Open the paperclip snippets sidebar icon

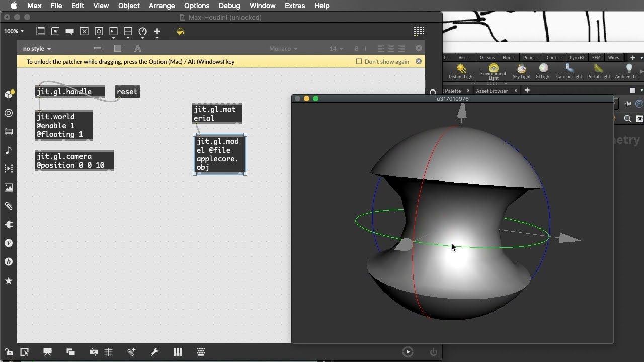[9, 206]
